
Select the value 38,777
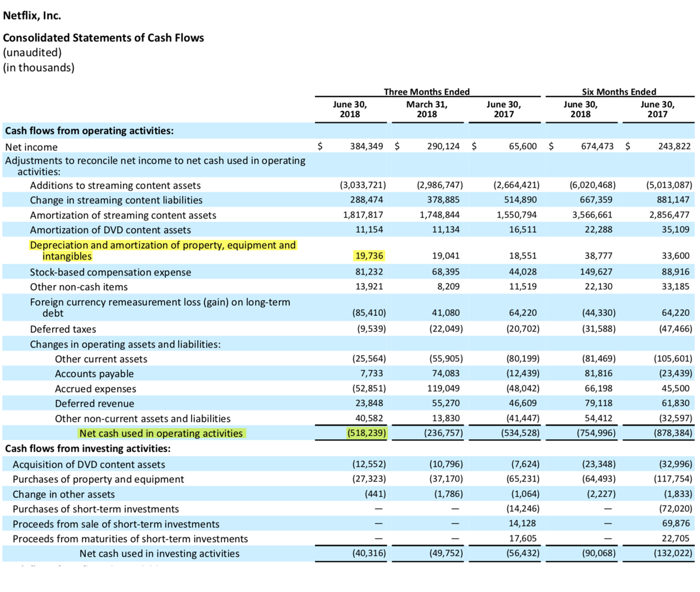pyautogui.click(x=599, y=256)
